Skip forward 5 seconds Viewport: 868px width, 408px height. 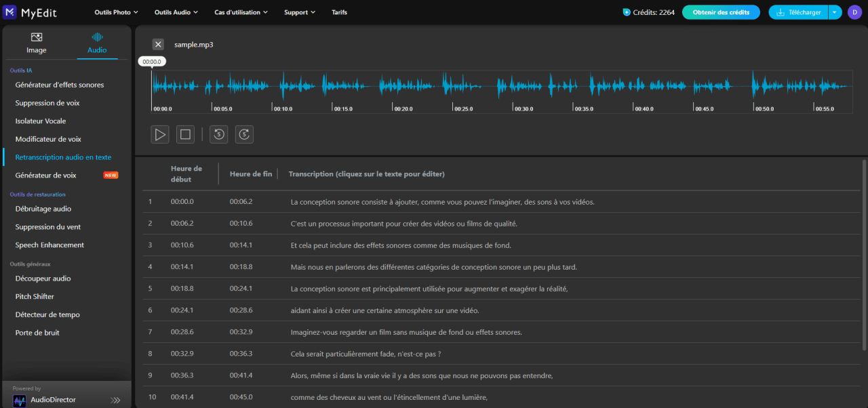tap(244, 134)
